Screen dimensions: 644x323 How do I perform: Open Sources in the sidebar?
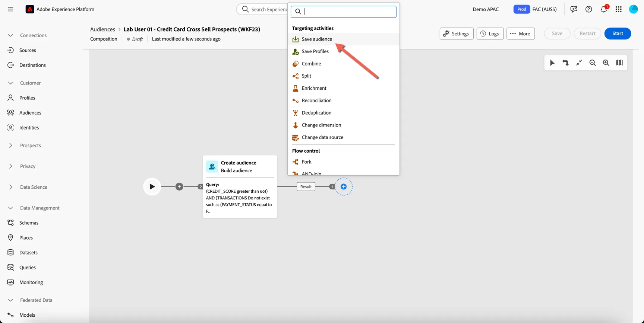point(28,50)
